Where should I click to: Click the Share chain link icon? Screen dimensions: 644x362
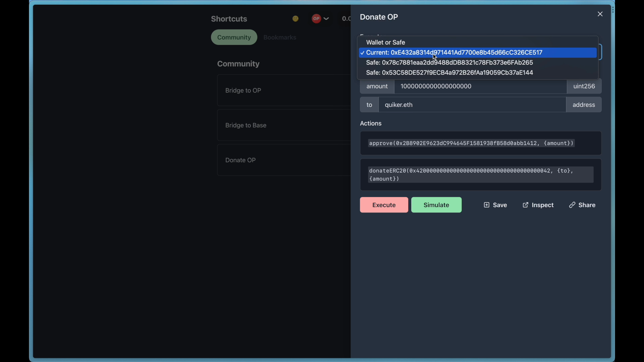pos(572,205)
